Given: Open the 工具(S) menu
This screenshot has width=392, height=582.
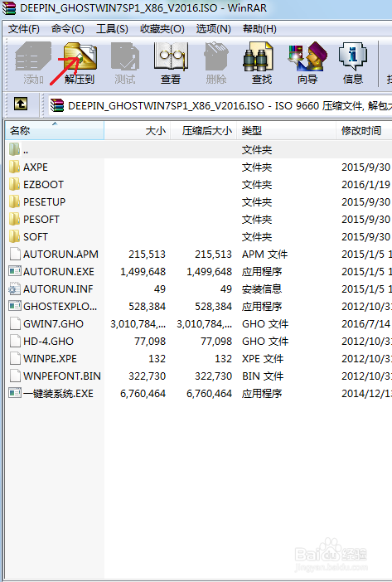Looking at the screenshot, I should pyautogui.click(x=112, y=29).
